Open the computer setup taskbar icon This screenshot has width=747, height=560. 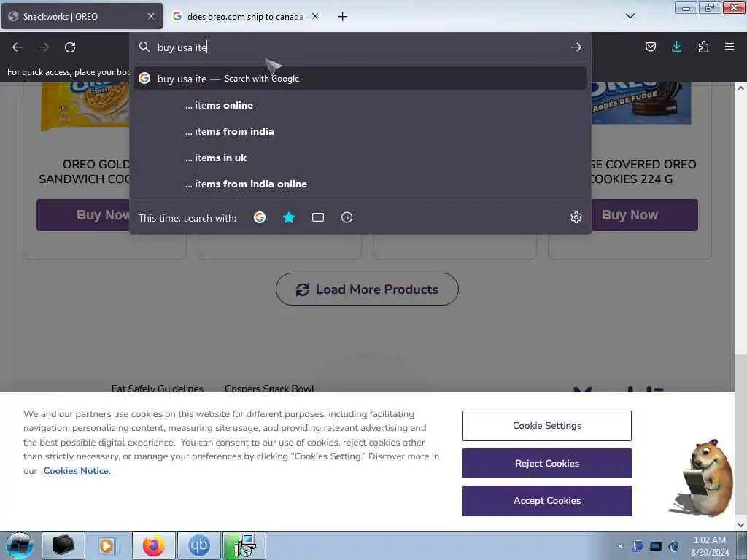point(244,545)
